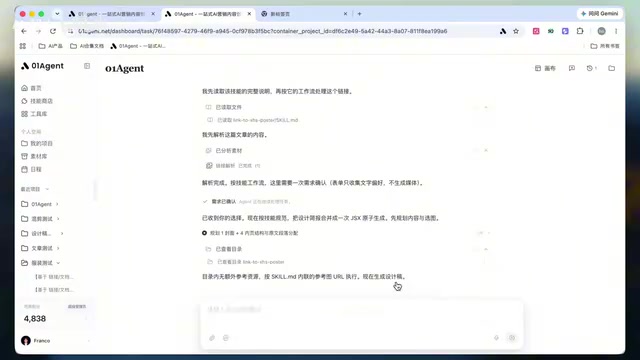The width and height of the screenshot is (640, 360).
Task: Open the files folder icon in header
Action: pyautogui.click(x=611, y=68)
